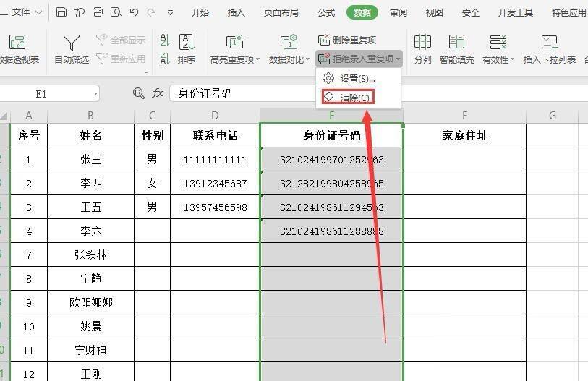The width and height of the screenshot is (588, 381).
Task: Click the 删除重复项 button
Action: coord(347,40)
